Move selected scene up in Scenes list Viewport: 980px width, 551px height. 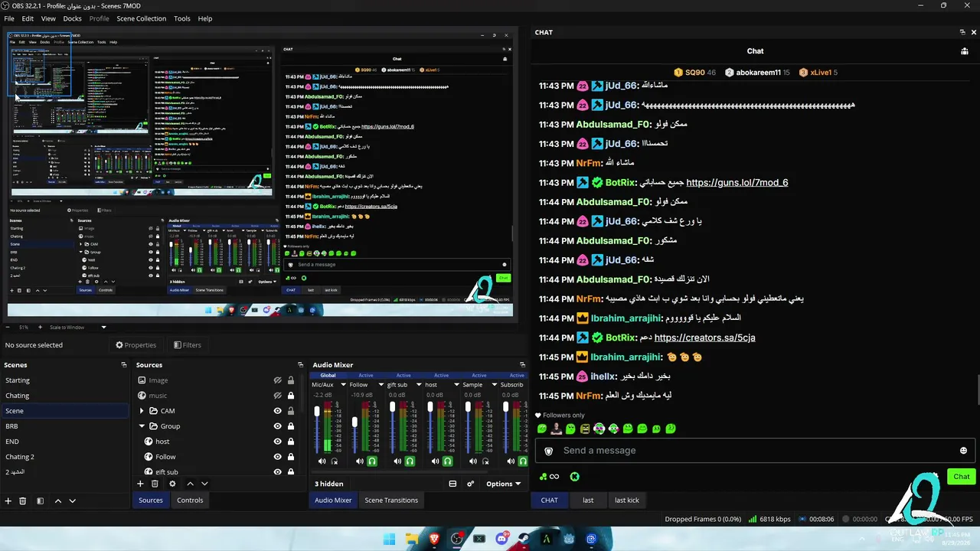pyautogui.click(x=57, y=500)
